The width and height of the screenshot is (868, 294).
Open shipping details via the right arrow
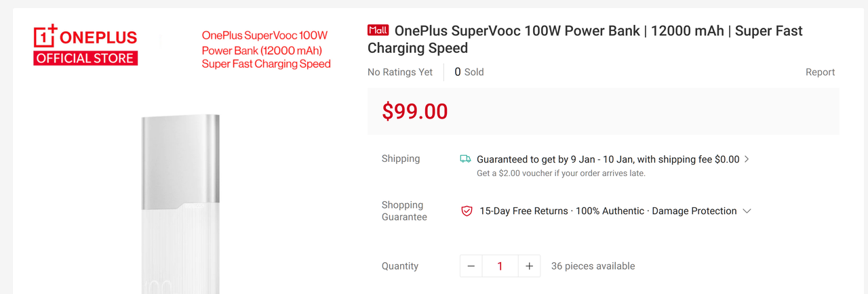747,159
